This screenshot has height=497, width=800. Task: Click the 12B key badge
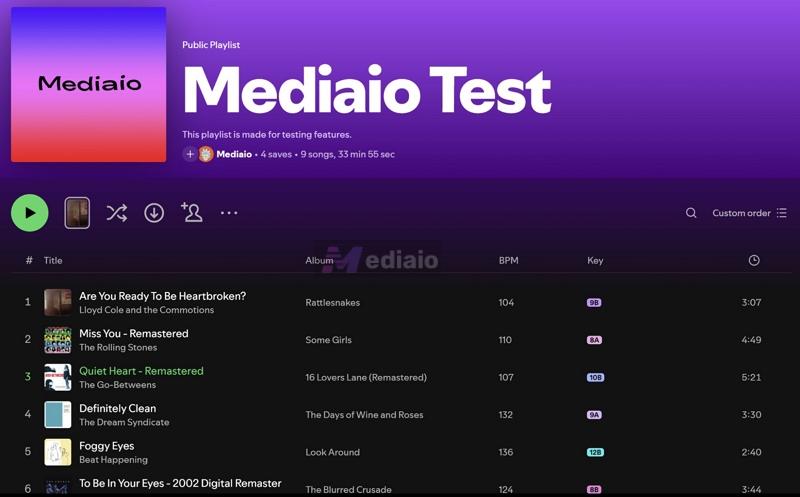click(595, 452)
